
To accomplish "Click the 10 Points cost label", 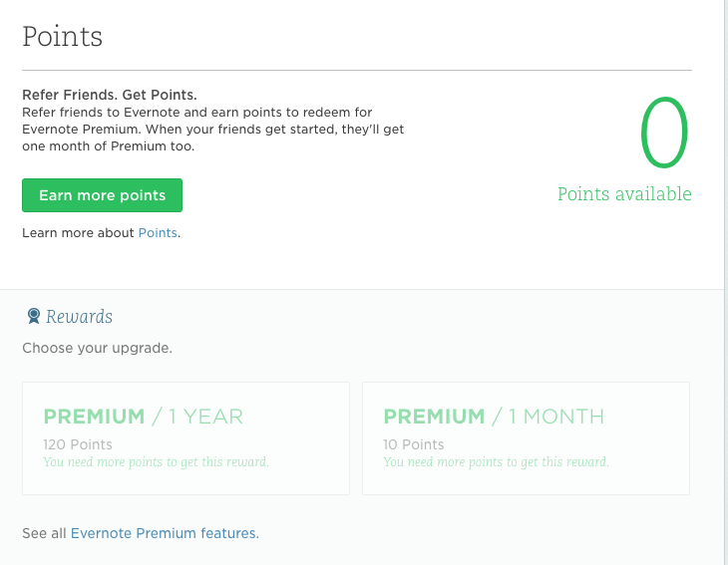I will 414,444.
